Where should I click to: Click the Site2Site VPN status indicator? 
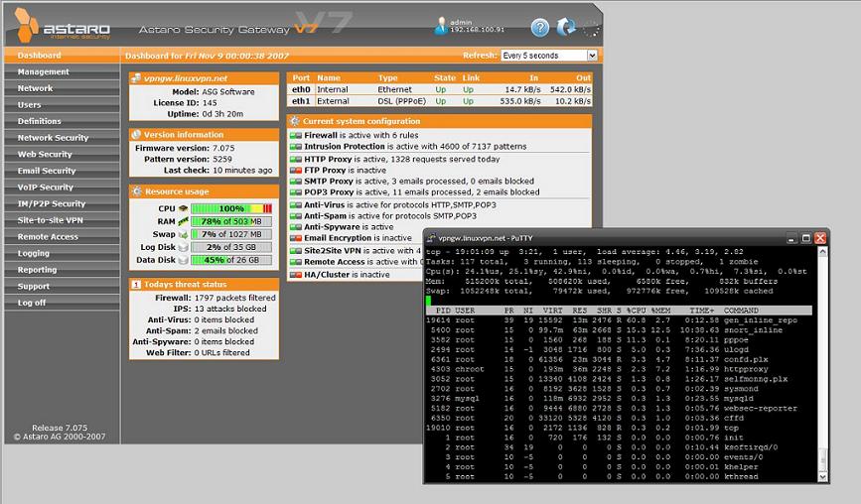pos(295,251)
